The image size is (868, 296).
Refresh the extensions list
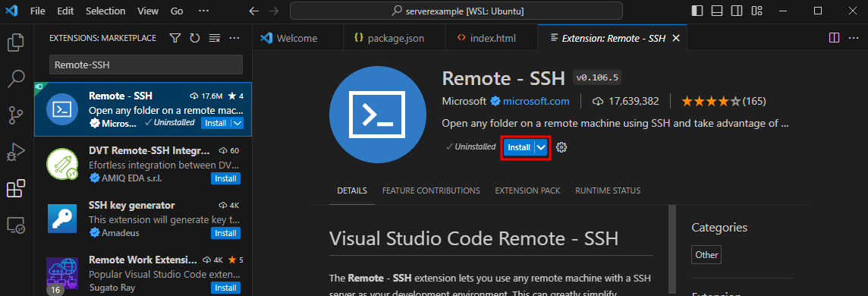194,38
